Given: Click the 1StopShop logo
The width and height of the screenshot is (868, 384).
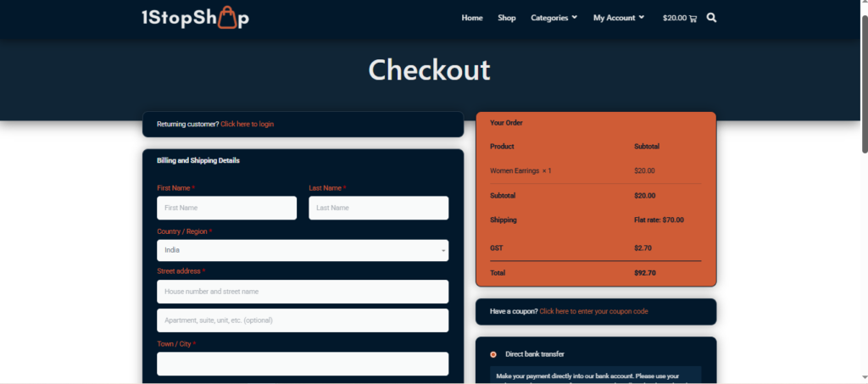Looking at the screenshot, I should coord(195,18).
